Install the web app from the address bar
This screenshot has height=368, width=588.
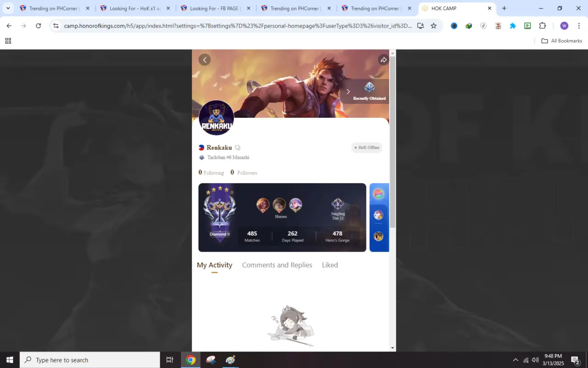pos(420,26)
